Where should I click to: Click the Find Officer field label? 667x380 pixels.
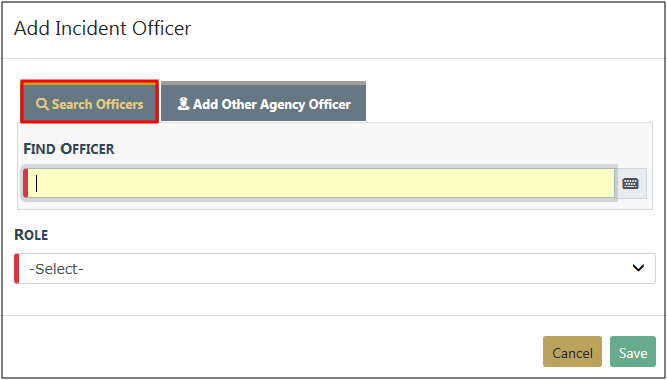(69, 149)
